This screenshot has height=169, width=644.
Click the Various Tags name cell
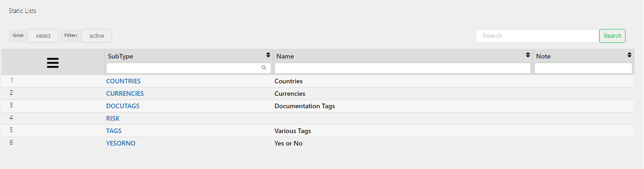coord(292,131)
